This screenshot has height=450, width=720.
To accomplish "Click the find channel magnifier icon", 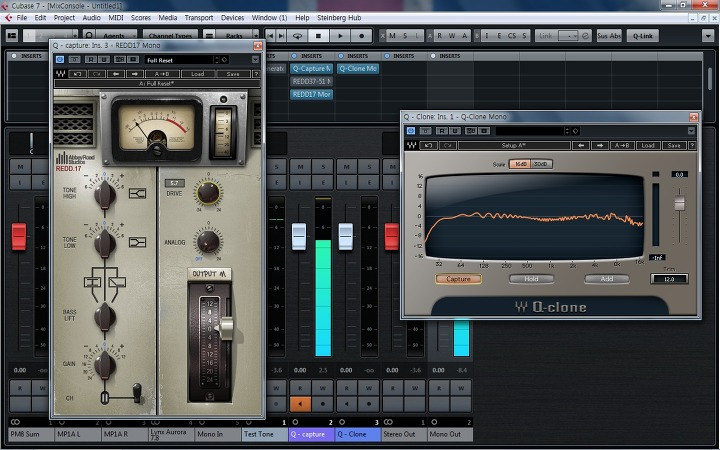I will click(89, 35).
